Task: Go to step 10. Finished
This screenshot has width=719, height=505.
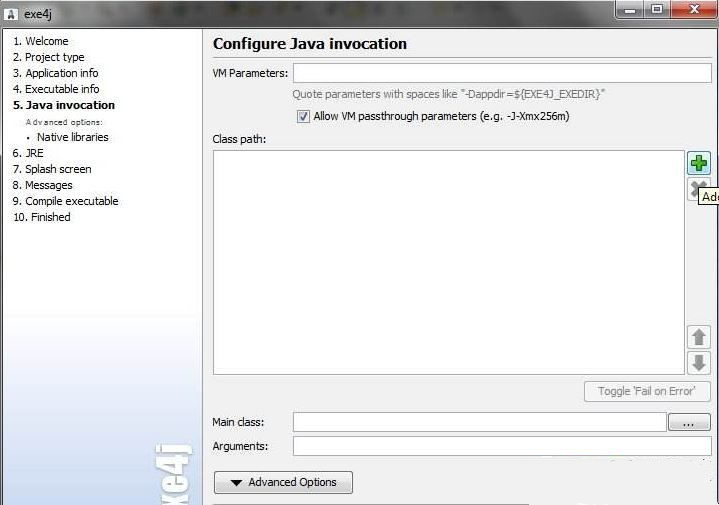Action: 42,217
